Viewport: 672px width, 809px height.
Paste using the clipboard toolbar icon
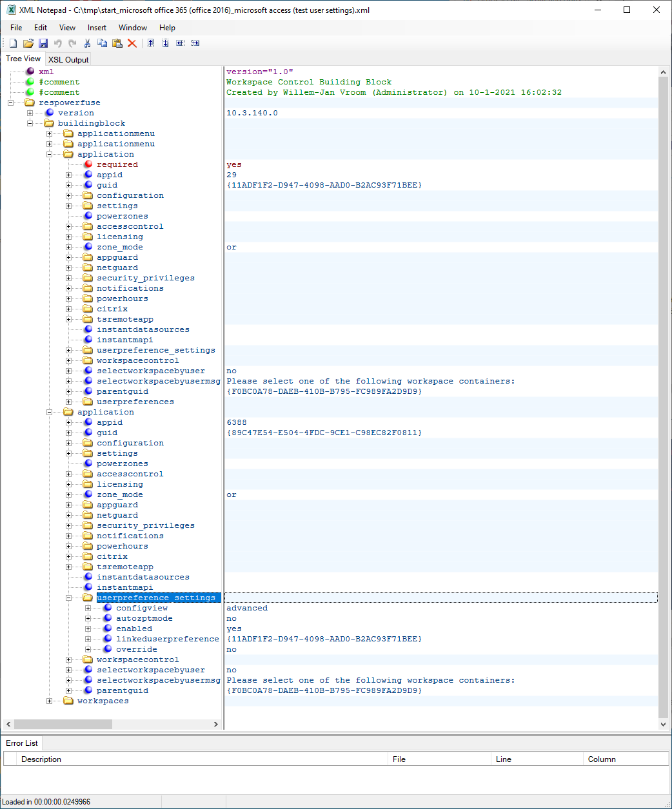click(x=117, y=43)
